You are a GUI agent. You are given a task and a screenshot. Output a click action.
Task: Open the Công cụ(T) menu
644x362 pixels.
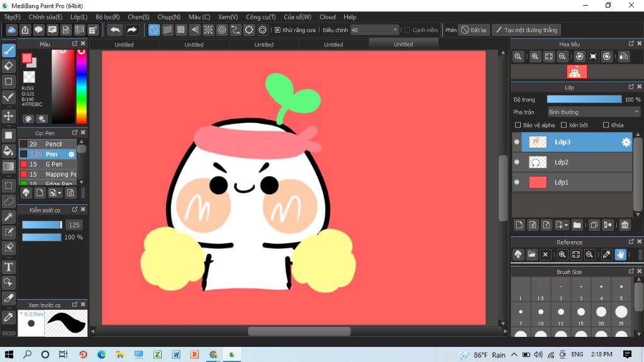[x=261, y=17]
